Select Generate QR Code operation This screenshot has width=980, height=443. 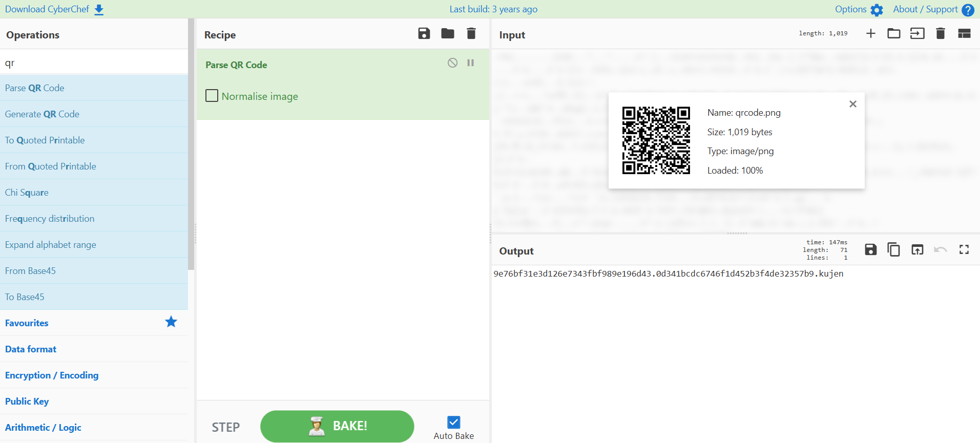[94, 114]
